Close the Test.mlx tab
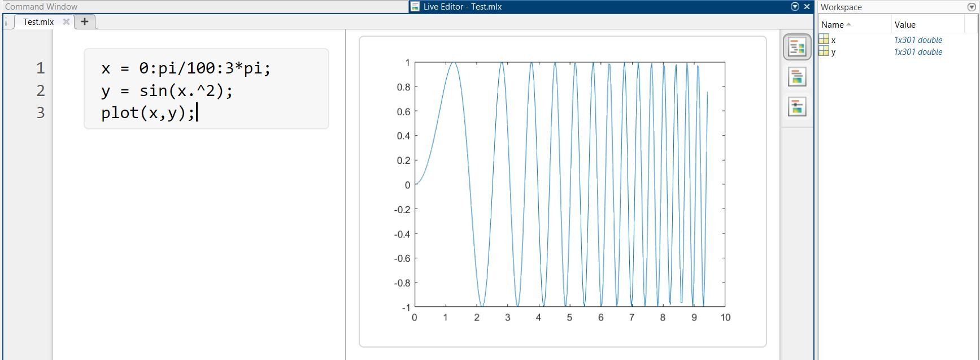 click(66, 21)
